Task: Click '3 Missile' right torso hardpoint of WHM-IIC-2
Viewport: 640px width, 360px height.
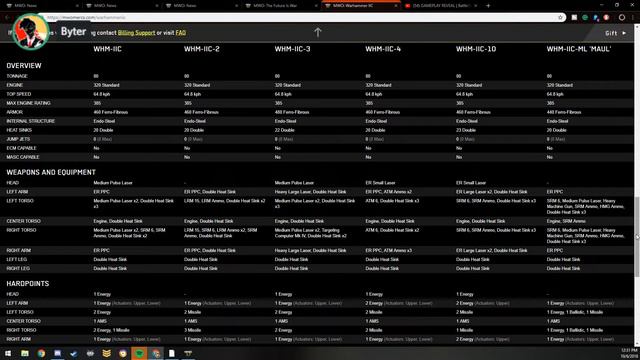Action: [x=193, y=330]
